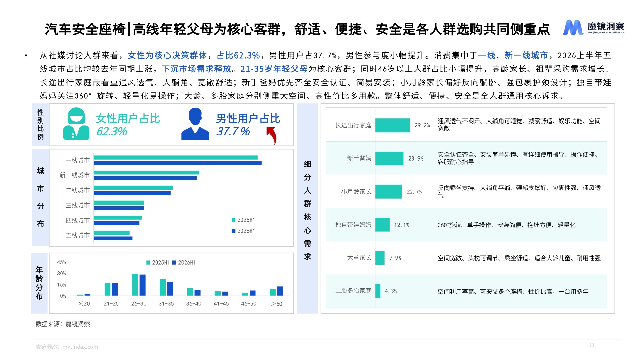Image resolution: width=644 pixels, height=362 pixels.
Task: Click the 2026H1 legend in age chart
Action: click(x=184, y=263)
